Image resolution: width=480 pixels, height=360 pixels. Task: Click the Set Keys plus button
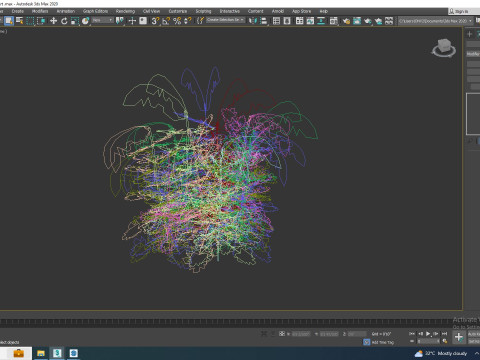pos(459,337)
